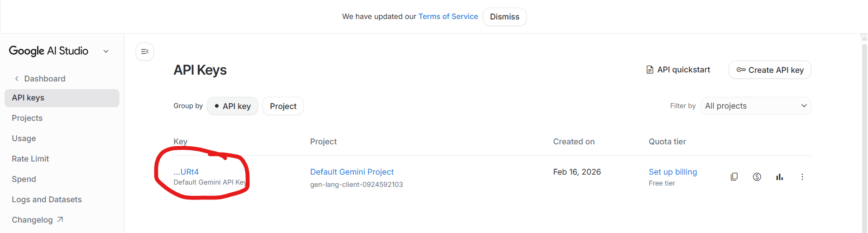Dismiss the Terms of Service notice
The height and width of the screenshot is (233, 868).
pyautogui.click(x=505, y=17)
